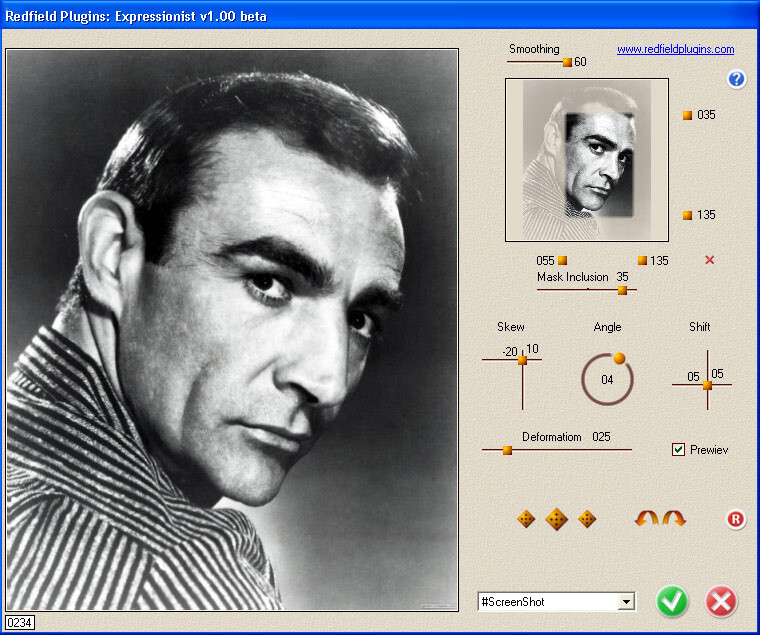Open the www.redfieldplugins.com link

pos(675,49)
